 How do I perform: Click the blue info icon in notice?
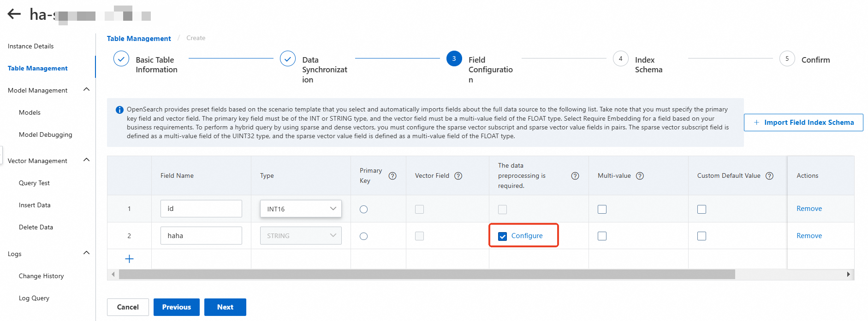coord(119,110)
